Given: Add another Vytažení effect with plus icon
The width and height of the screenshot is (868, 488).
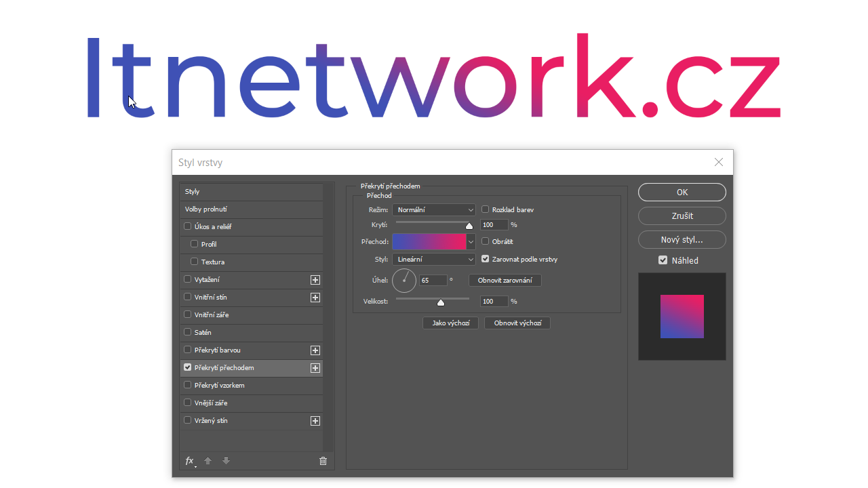Looking at the screenshot, I should [x=315, y=280].
